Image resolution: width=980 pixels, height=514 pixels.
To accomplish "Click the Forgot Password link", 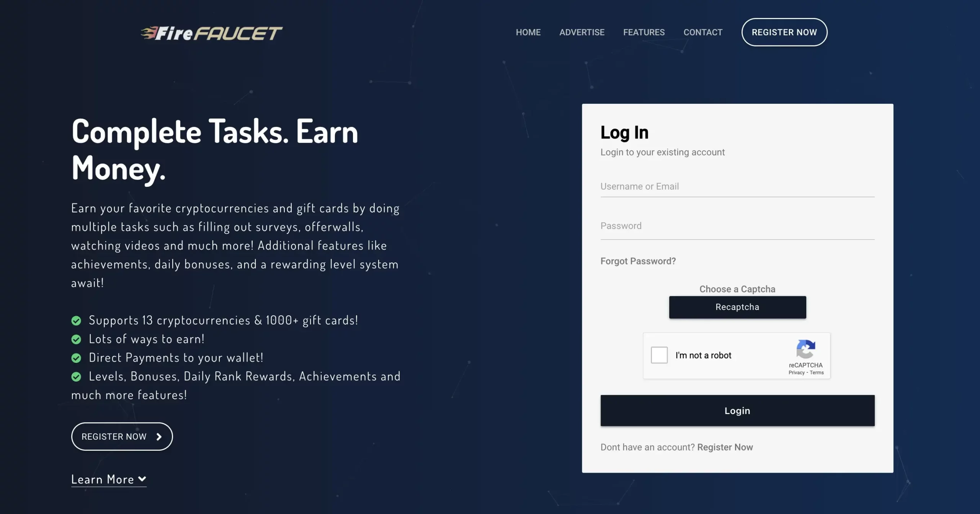I will (638, 261).
